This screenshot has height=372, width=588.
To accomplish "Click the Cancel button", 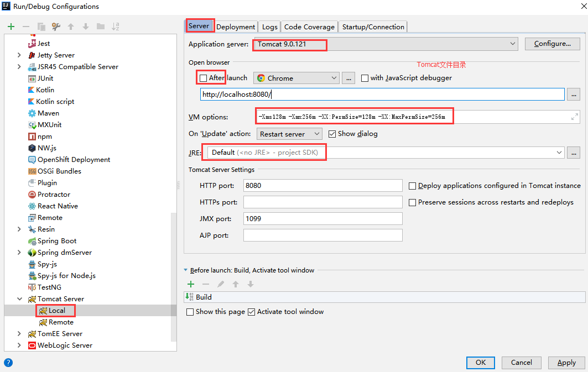I will tap(521, 363).
